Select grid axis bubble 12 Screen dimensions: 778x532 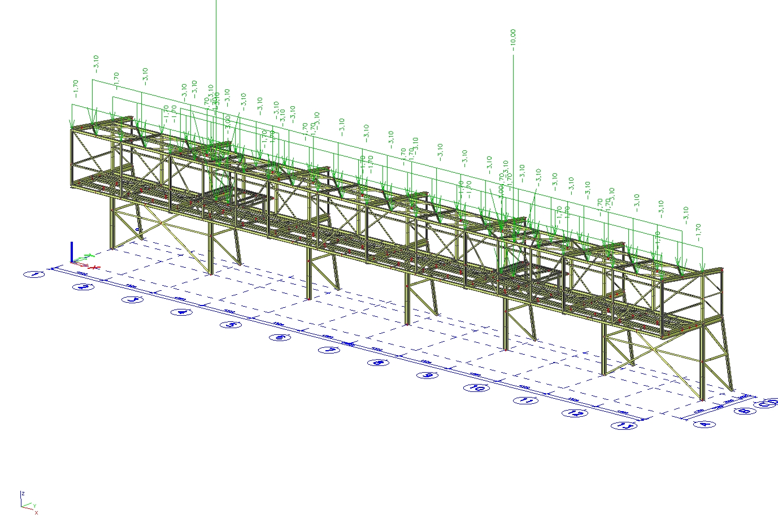[575, 413]
